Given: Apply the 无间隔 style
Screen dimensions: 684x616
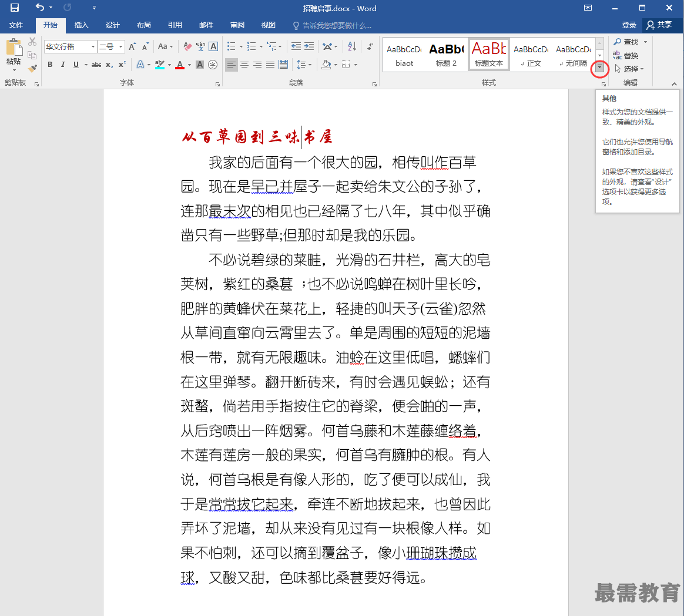Looking at the screenshot, I should pyautogui.click(x=573, y=55).
